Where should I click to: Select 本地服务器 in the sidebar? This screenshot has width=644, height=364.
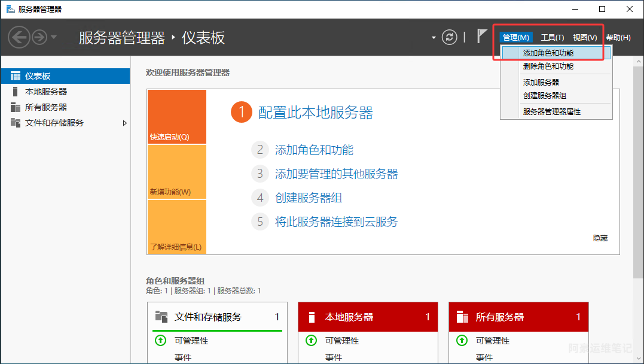66,92
